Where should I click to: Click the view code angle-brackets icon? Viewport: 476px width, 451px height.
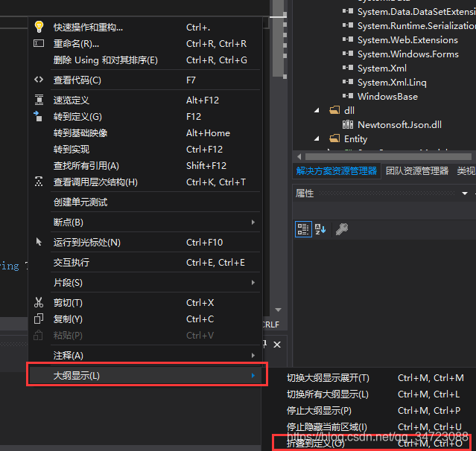[x=39, y=80]
